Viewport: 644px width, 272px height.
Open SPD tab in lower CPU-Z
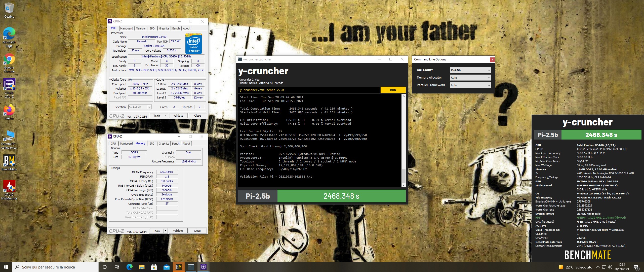click(152, 144)
